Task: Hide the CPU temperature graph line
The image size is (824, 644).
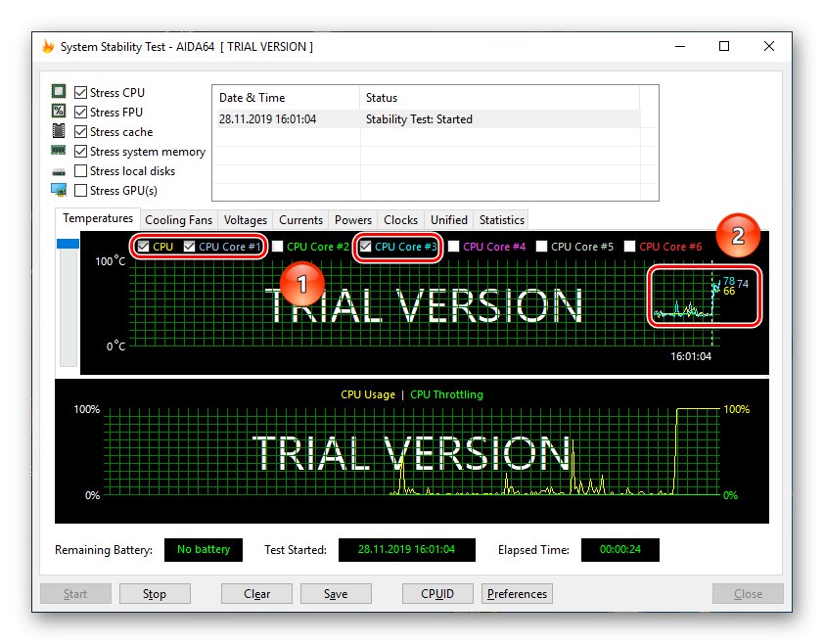Action: pos(143,247)
